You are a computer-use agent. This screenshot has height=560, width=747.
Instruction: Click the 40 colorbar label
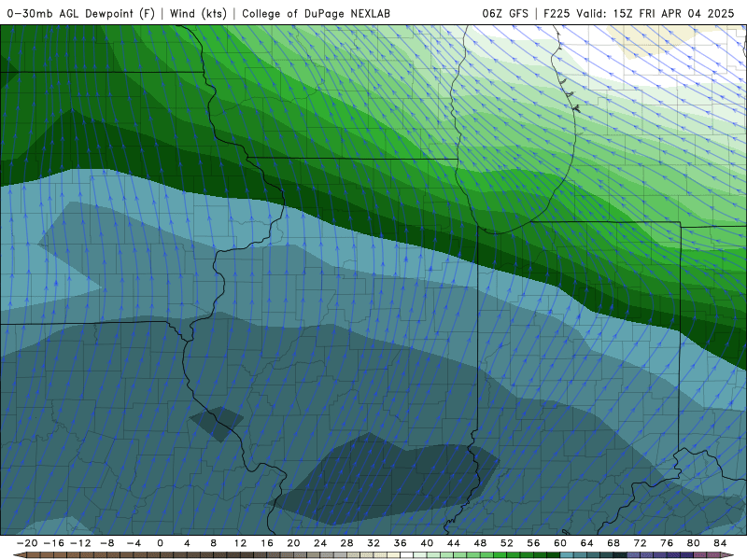427,543
